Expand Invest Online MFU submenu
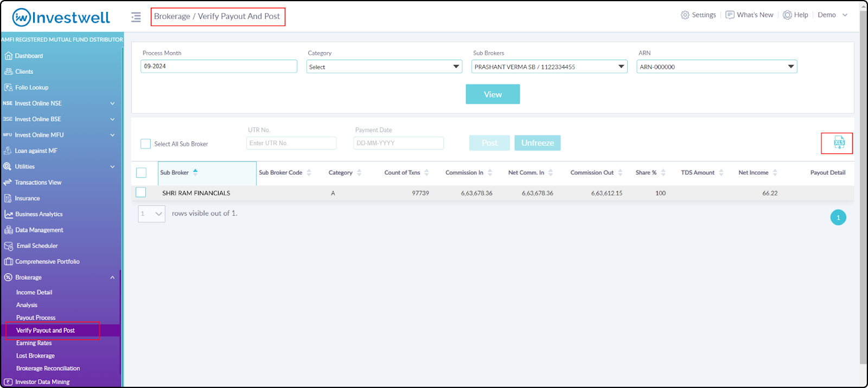This screenshot has height=388, width=868. [x=113, y=135]
